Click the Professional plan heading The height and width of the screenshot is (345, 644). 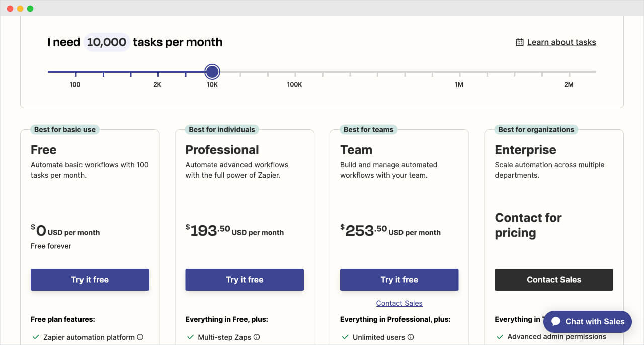[x=222, y=150]
